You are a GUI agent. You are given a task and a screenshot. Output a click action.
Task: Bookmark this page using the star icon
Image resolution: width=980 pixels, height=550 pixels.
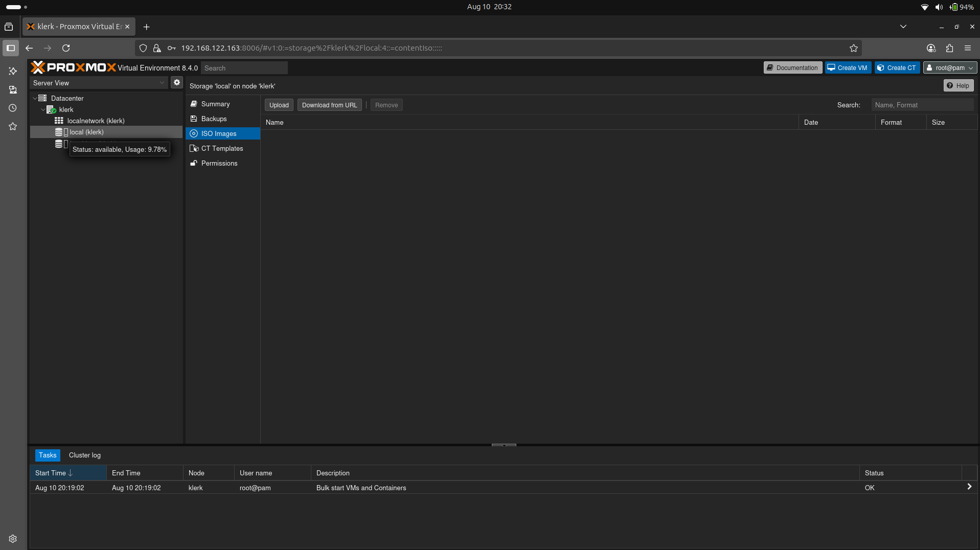pyautogui.click(x=853, y=48)
